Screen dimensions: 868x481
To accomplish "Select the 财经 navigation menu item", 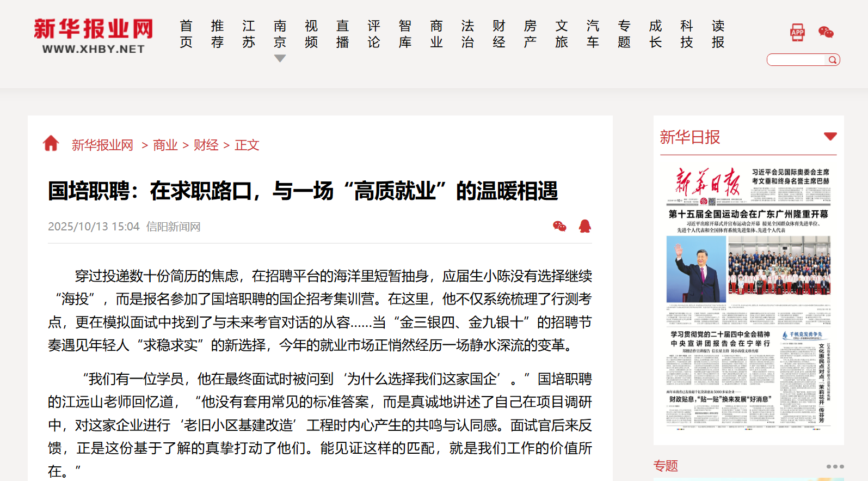I will point(499,34).
